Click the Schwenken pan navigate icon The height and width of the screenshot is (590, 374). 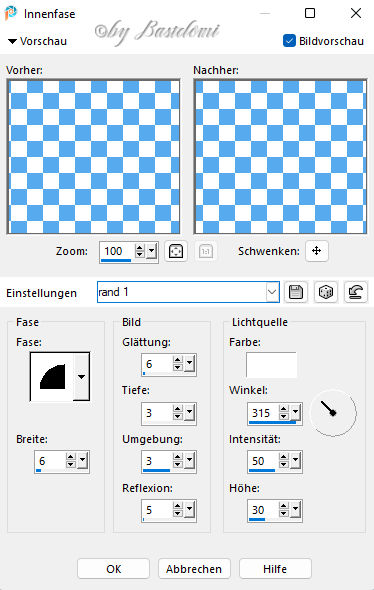316,251
